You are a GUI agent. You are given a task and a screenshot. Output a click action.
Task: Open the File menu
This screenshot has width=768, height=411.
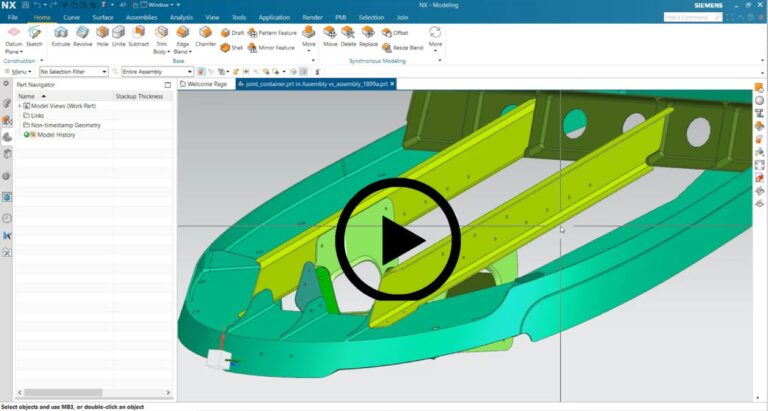tap(13, 17)
